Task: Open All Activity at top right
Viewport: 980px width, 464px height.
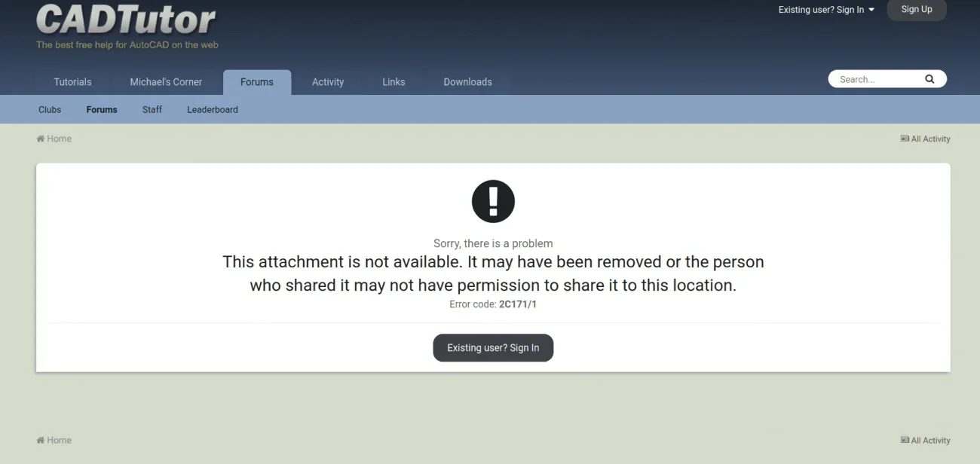Action: 926,139
